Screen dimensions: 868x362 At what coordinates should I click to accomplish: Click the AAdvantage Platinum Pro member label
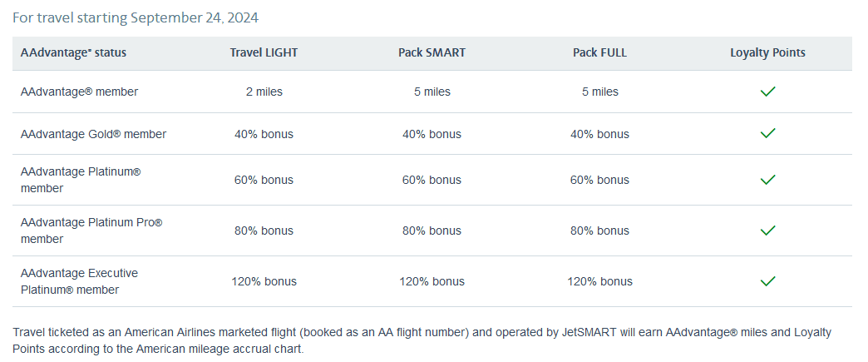pos(91,231)
